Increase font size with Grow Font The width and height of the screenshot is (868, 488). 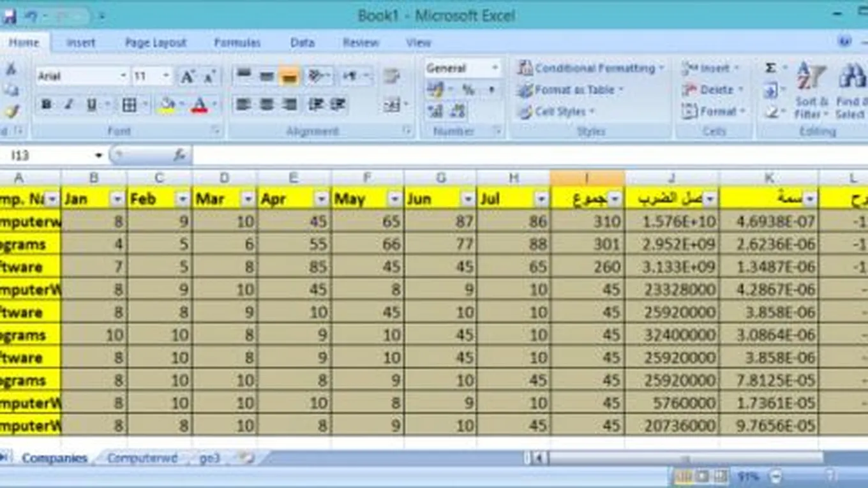pyautogui.click(x=187, y=77)
